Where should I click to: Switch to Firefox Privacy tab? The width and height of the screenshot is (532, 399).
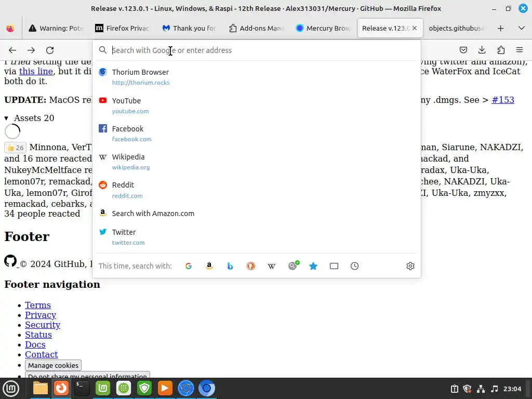[x=122, y=29]
